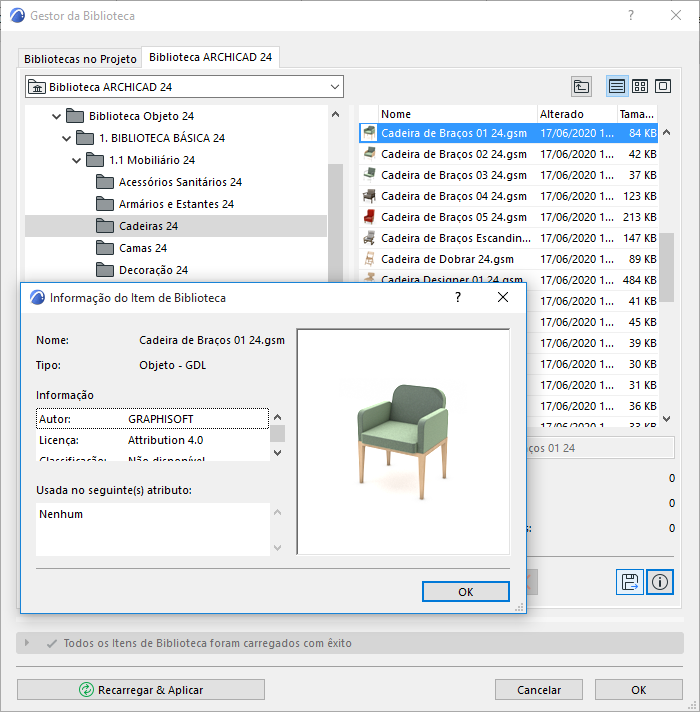
Task: Click help question mark in info dialog
Action: pyautogui.click(x=458, y=297)
